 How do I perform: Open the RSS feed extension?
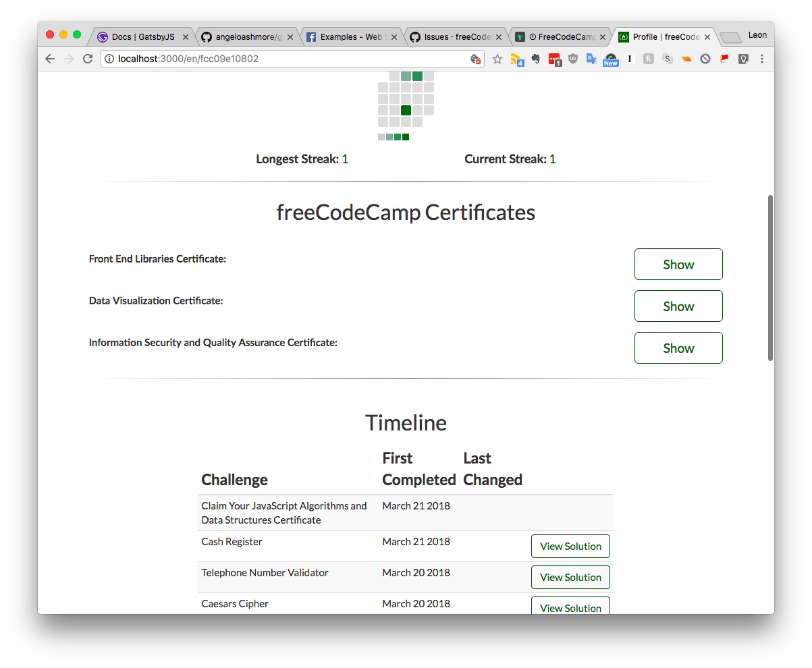516,59
